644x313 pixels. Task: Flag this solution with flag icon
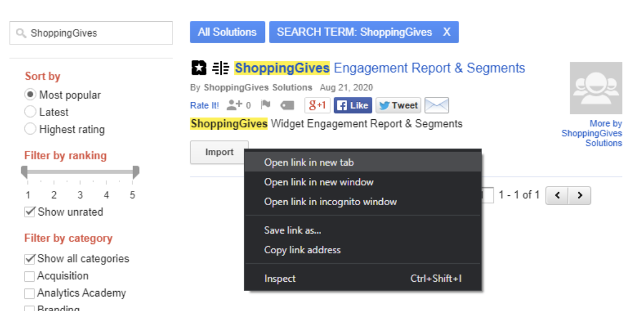click(266, 105)
